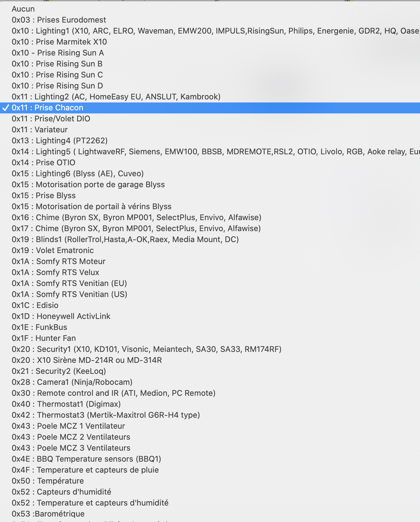Click the checked '0x11 : Prise Chacon' item
420x522 pixels.
pos(210,108)
